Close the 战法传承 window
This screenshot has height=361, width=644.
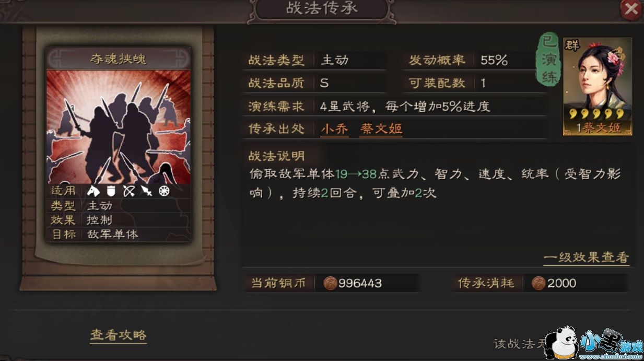point(630,9)
